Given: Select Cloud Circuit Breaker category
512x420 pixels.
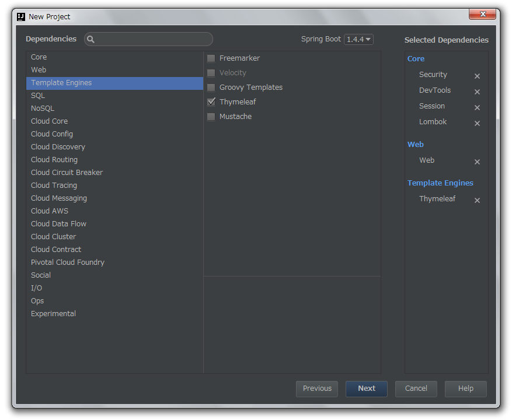Looking at the screenshot, I should point(114,172).
